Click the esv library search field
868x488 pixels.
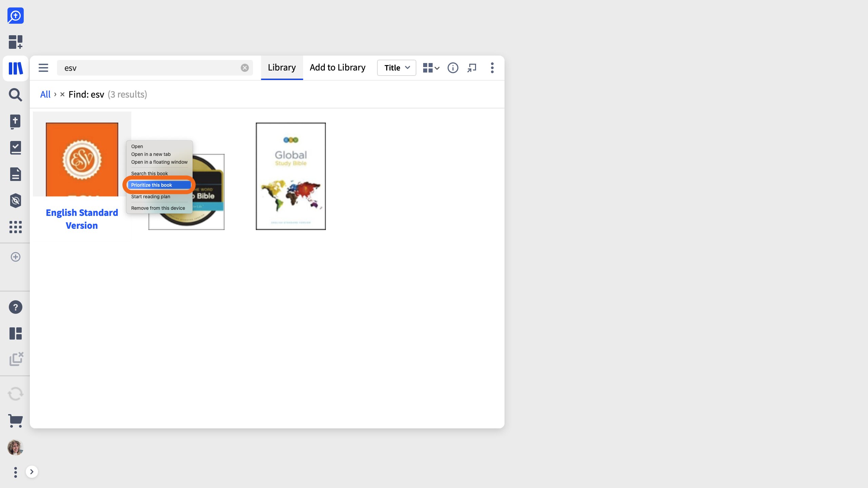[x=155, y=68]
